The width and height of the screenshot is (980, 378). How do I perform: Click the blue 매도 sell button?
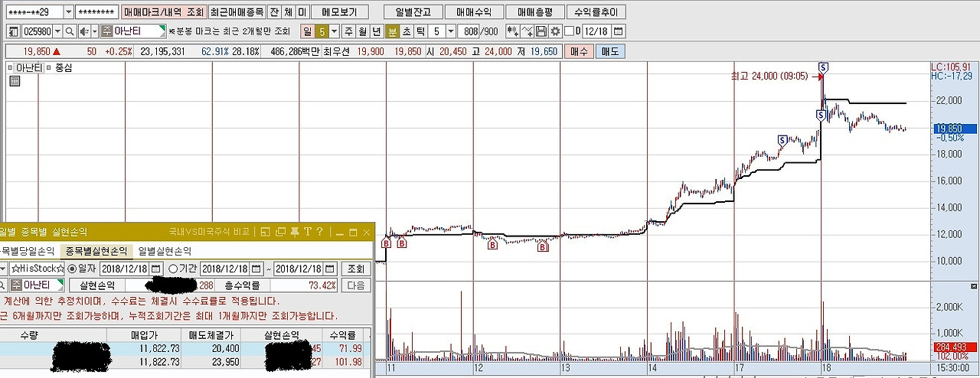click(x=610, y=51)
